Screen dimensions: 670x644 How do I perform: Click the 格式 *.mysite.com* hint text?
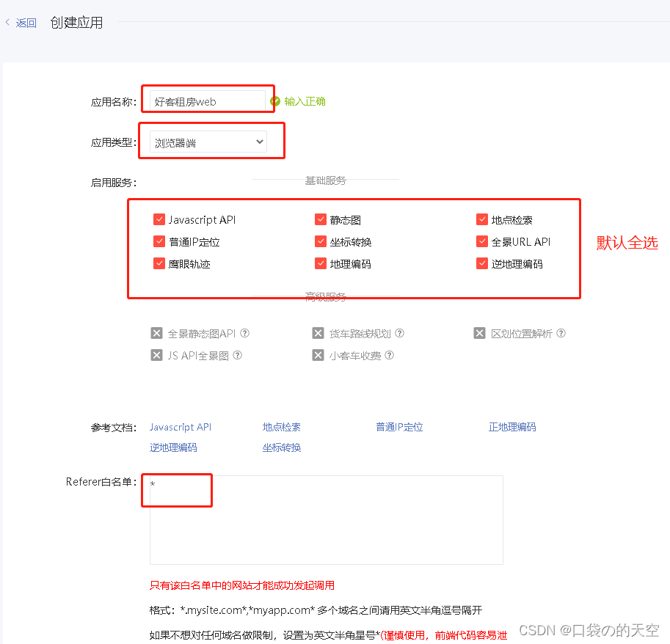click(316, 610)
